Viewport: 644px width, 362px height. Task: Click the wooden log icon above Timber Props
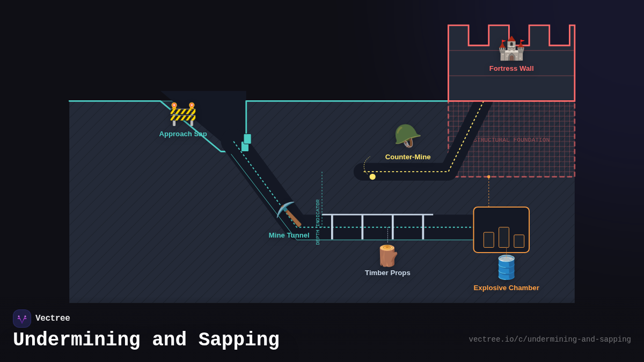387,257
